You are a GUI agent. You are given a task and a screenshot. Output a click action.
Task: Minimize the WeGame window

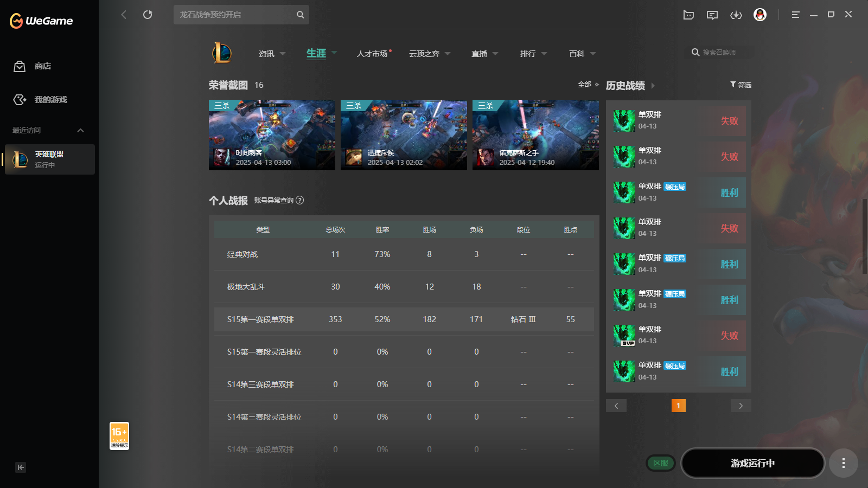click(813, 15)
